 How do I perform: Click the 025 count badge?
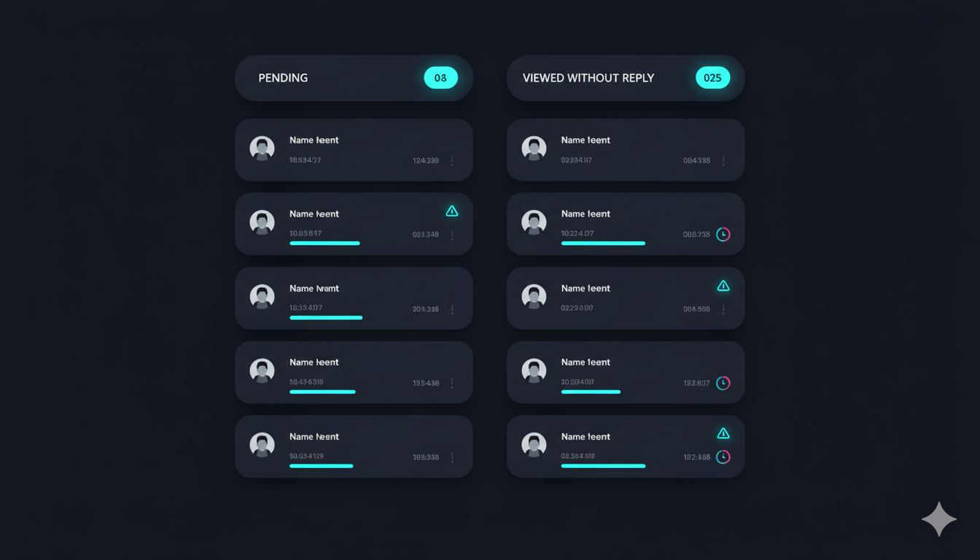(x=712, y=78)
